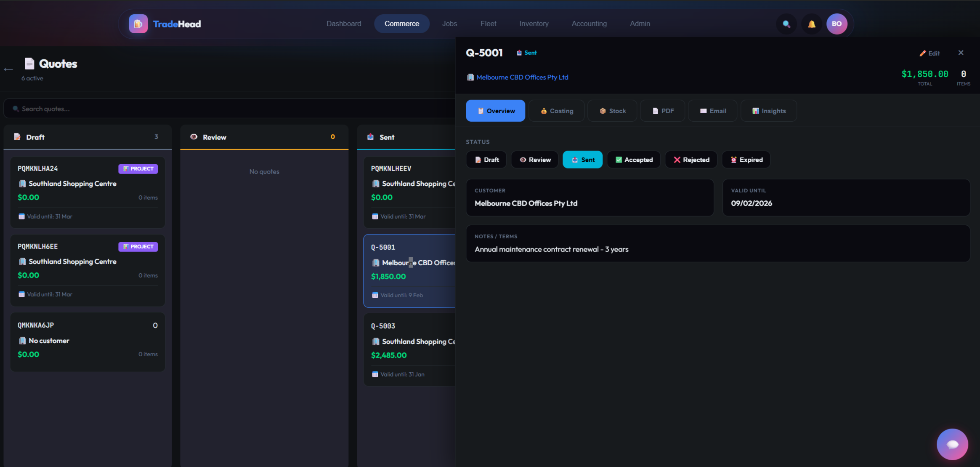
Task: Open the BO user avatar menu
Action: coord(837,24)
